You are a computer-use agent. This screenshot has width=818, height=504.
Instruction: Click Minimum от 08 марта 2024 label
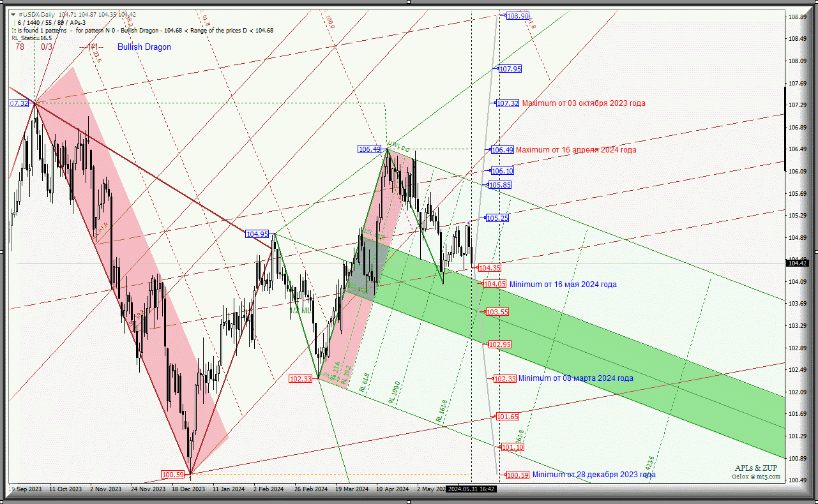(575, 378)
